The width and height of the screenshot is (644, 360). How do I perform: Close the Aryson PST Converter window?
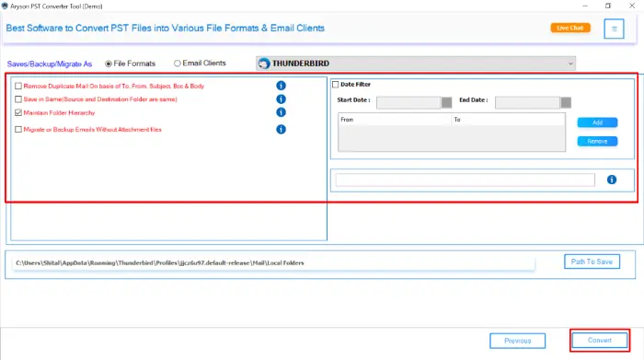pyautogui.click(x=632, y=6)
